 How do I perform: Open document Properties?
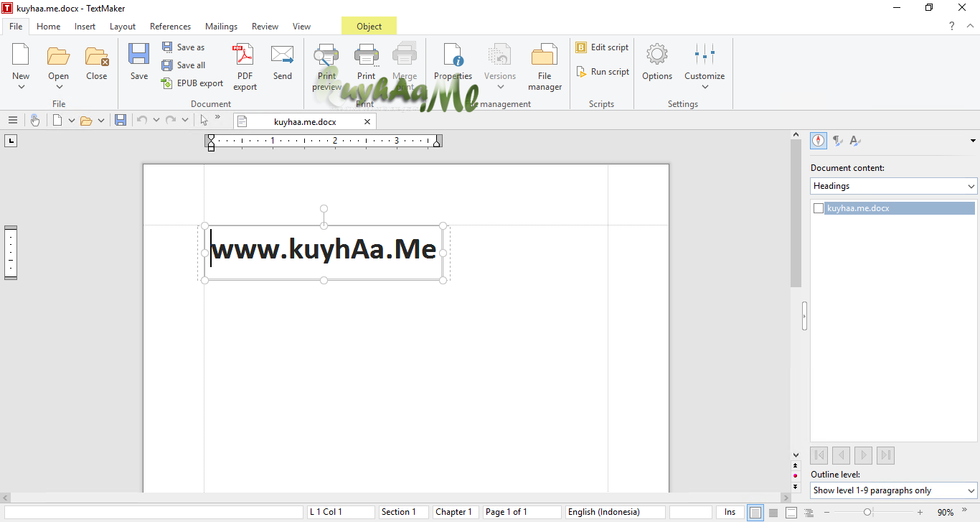453,62
